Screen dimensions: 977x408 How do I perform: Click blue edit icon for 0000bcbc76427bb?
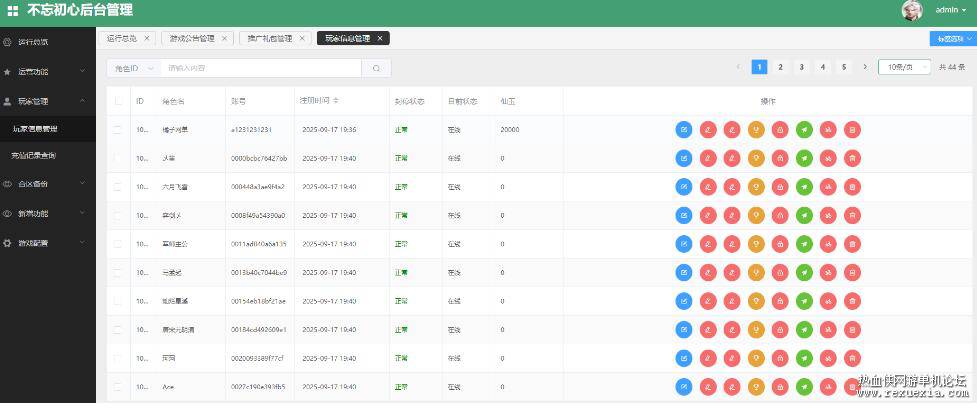(x=684, y=158)
